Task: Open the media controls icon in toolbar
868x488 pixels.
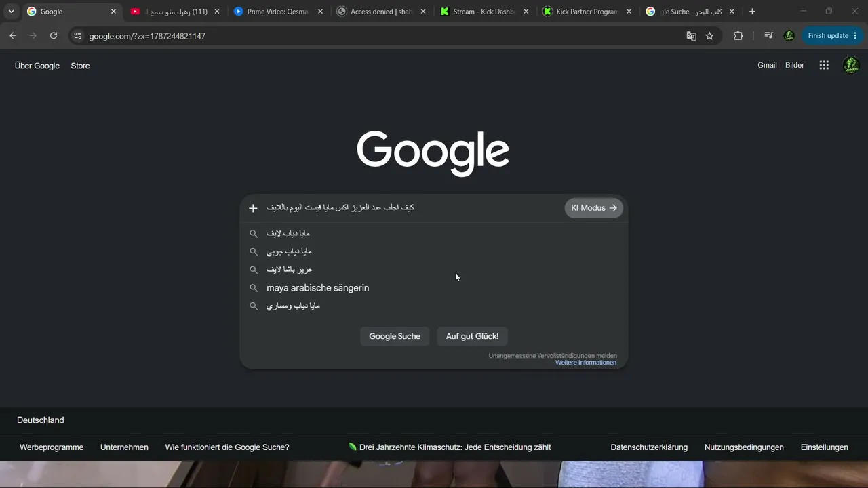Action: click(768, 36)
